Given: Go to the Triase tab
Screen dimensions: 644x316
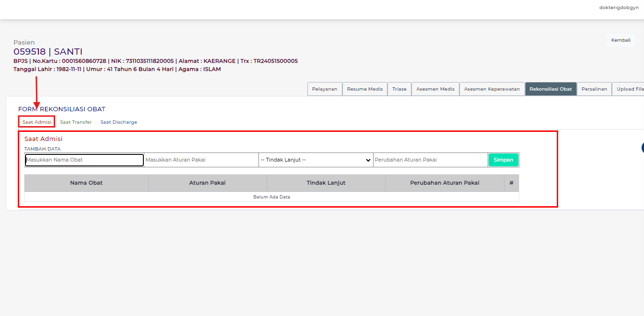Looking at the screenshot, I should (x=399, y=89).
